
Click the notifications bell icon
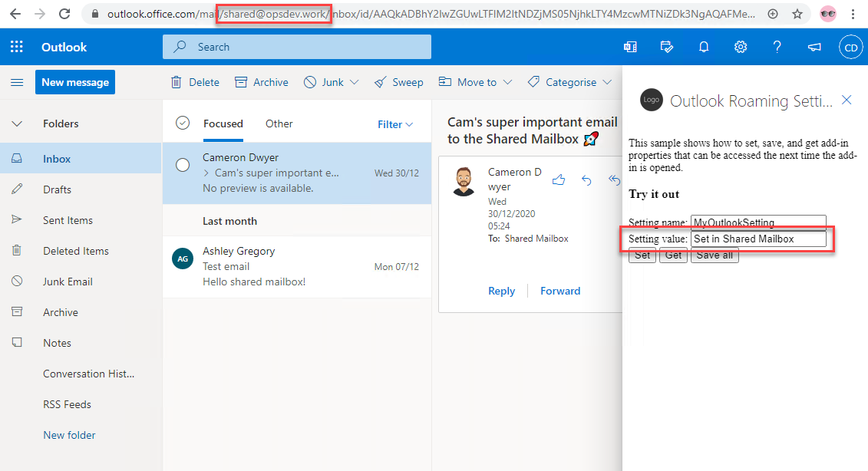pyautogui.click(x=703, y=47)
